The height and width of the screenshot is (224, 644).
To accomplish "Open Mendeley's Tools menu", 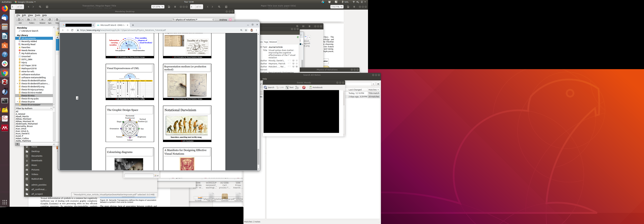I will point(38,15).
